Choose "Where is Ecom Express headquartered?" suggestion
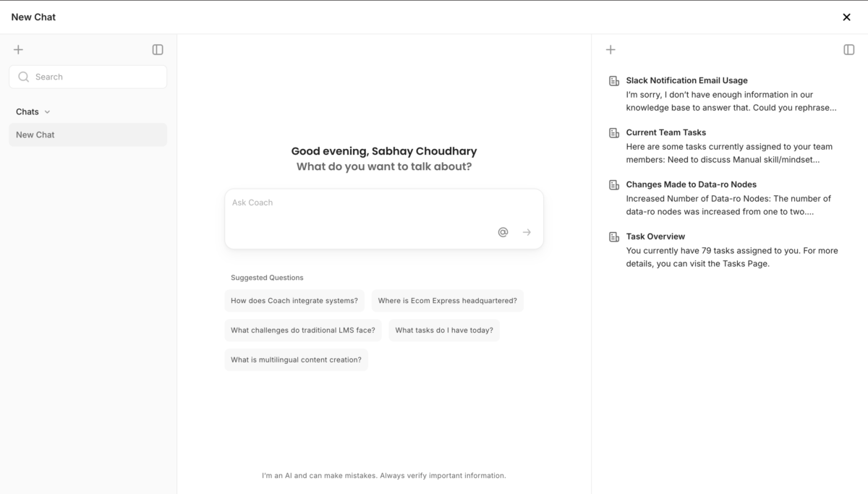This screenshot has width=868, height=494. tap(447, 301)
